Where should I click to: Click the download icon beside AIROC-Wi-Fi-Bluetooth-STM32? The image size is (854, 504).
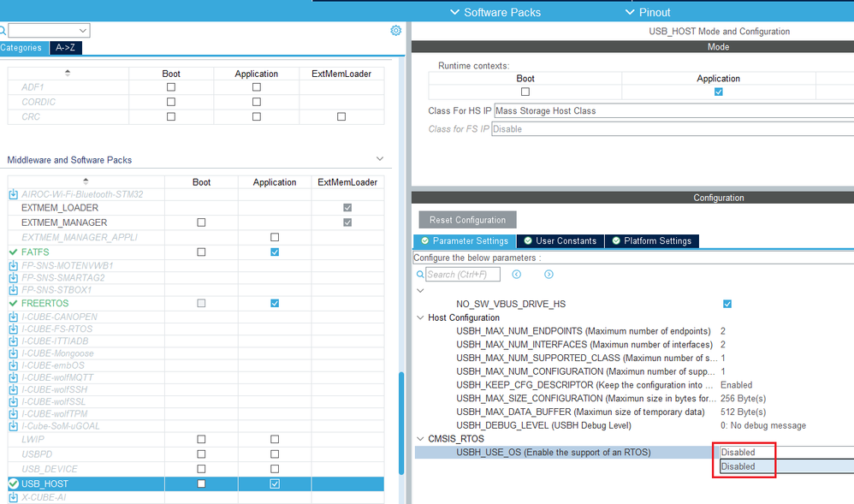click(14, 194)
